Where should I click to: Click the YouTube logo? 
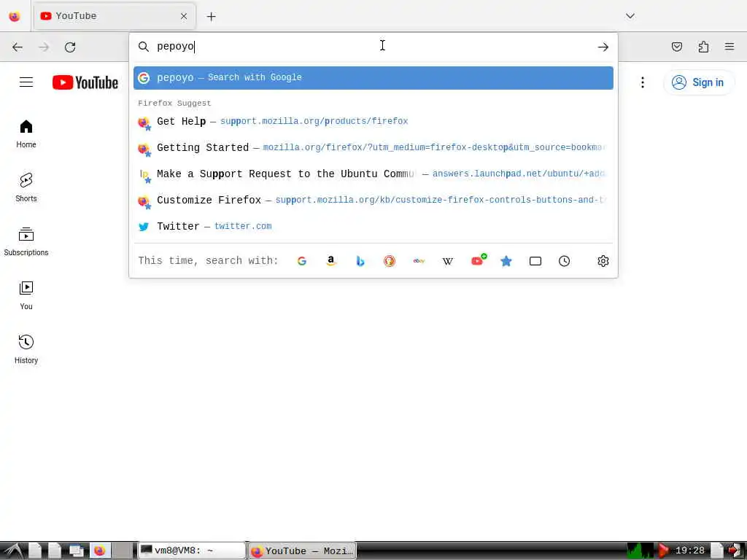point(85,82)
